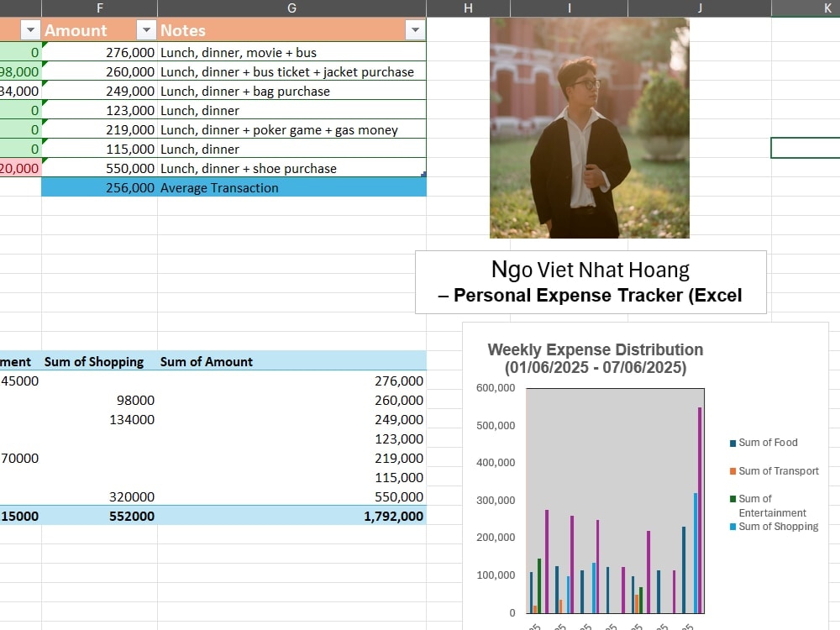Select the 98000 shopping pivot value
The width and height of the screenshot is (840, 630).
pos(100,400)
